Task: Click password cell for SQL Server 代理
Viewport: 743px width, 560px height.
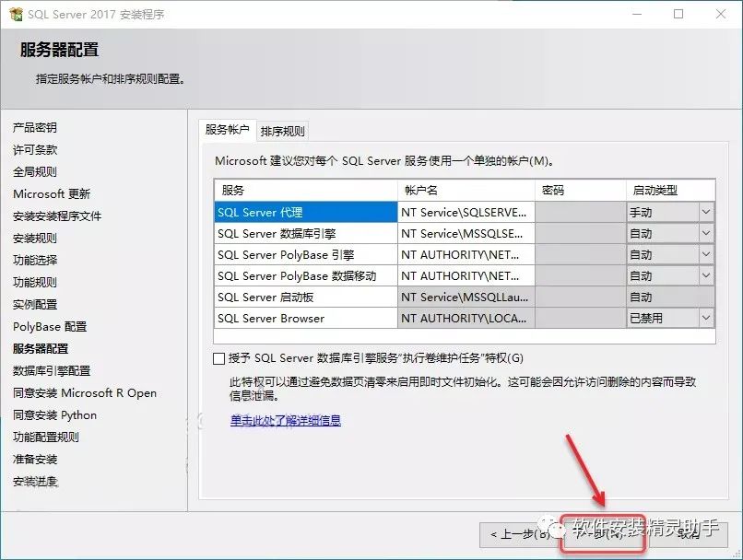Action: [581, 212]
